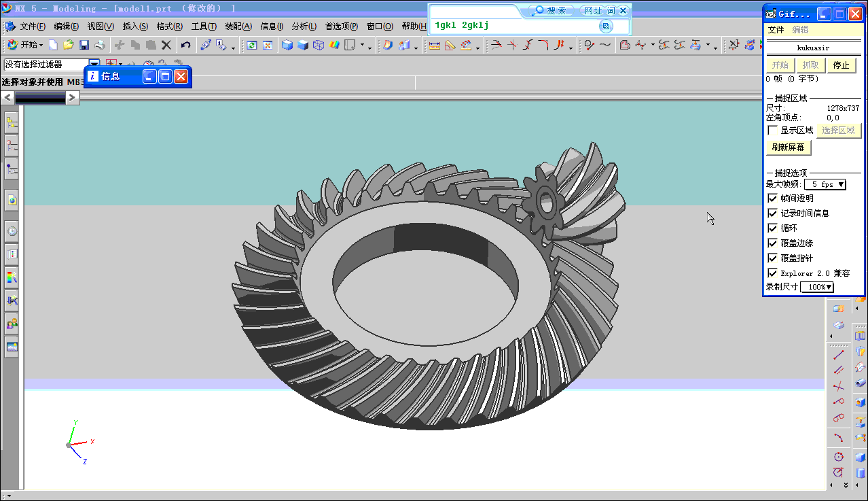The image size is (868, 501).
Task: Toggle the 覆盖边缘 checkbox
Action: pos(772,243)
